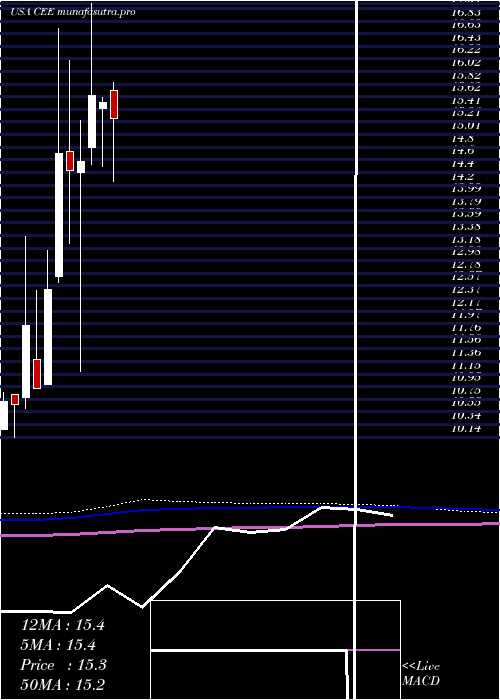500x700 pixels.
Task: Click the 11.36 price axis label
Action: [466, 353]
